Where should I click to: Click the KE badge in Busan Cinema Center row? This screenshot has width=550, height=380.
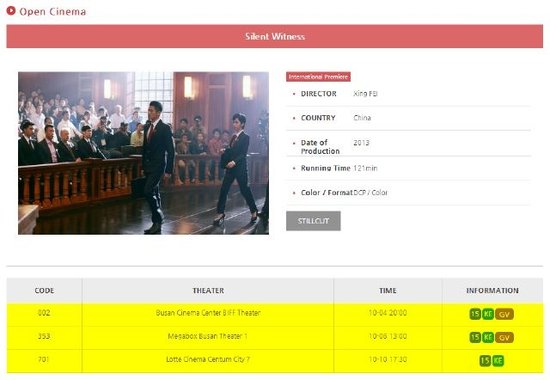point(488,314)
